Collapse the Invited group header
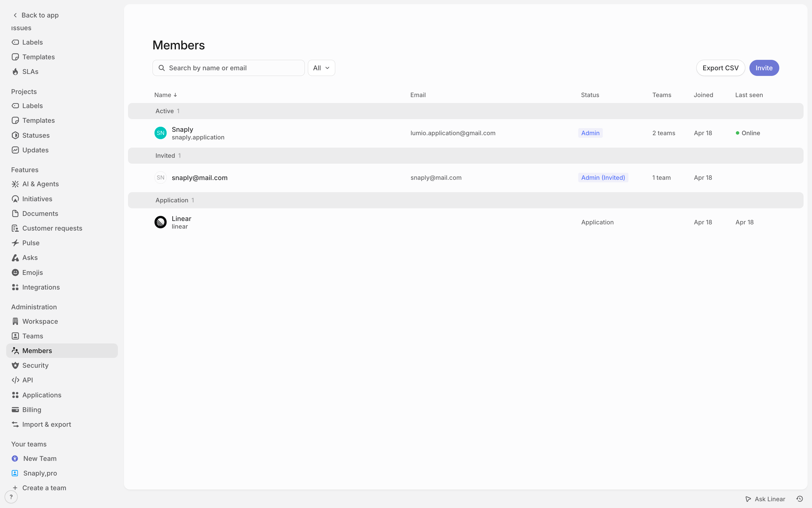 pos(465,156)
